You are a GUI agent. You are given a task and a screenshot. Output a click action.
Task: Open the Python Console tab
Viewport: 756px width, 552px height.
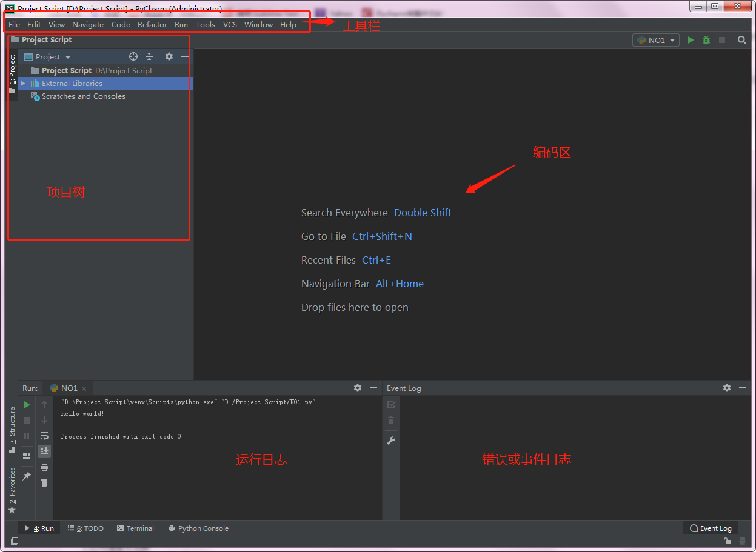click(x=198, y=528)
